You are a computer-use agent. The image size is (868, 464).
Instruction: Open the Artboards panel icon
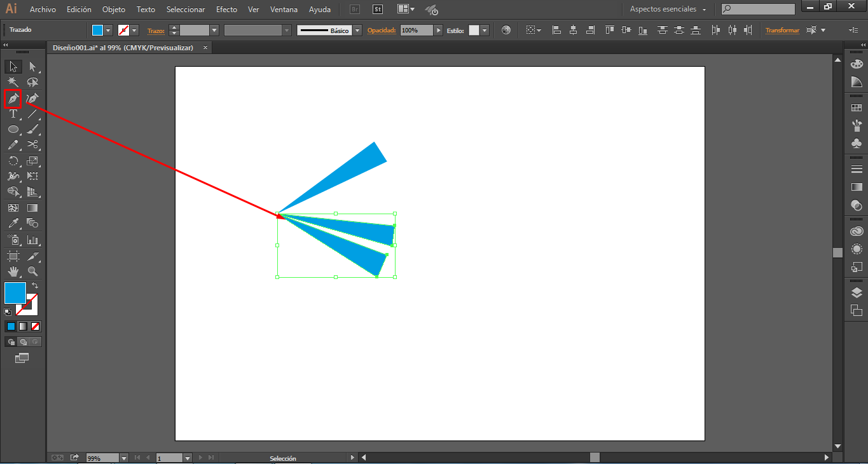click(857, 310)
